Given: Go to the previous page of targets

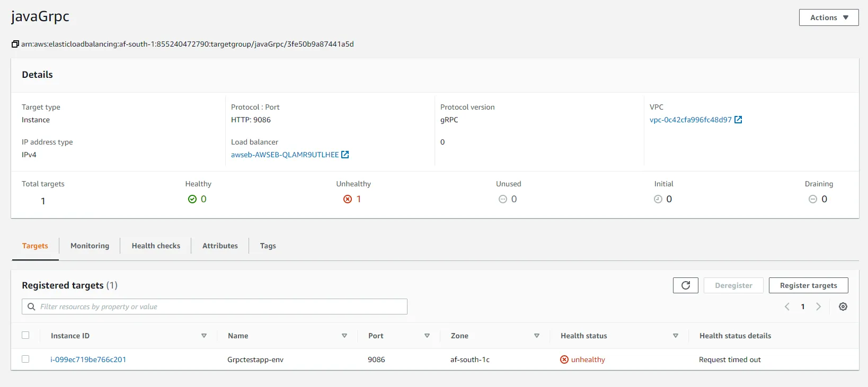Looking at the screenshot, I should [787, 307].
